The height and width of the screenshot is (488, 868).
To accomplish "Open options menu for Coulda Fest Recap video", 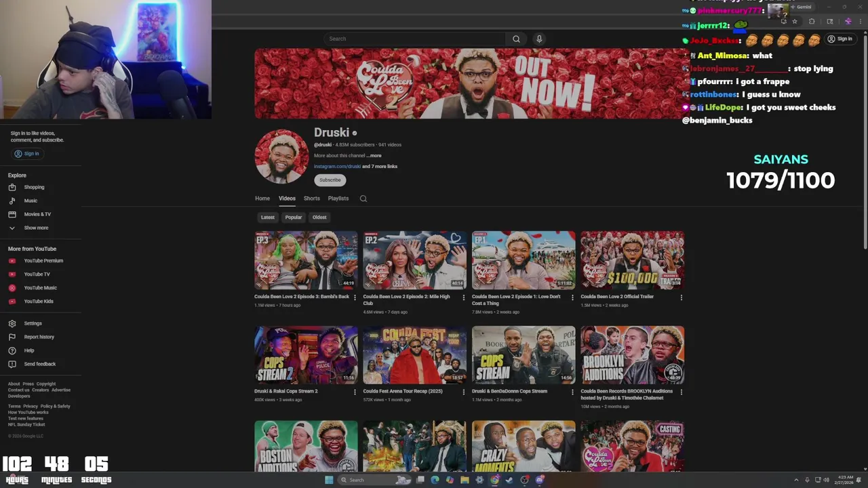I will pos(464,392).
